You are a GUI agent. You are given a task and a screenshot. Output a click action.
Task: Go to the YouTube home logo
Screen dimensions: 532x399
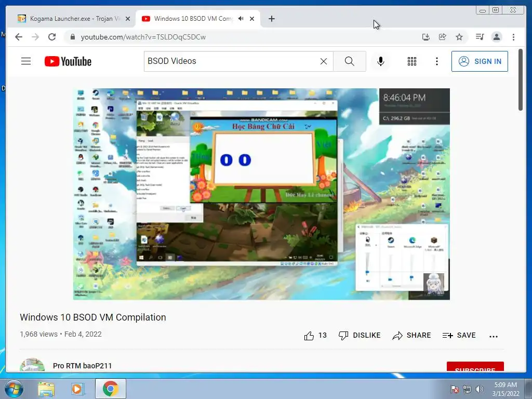point(68,61)
